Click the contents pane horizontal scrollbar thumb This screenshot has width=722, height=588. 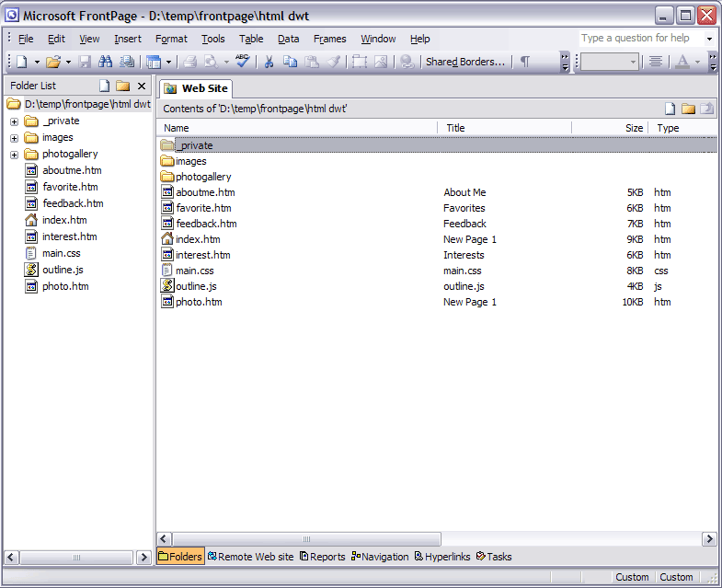click(306, 538)
